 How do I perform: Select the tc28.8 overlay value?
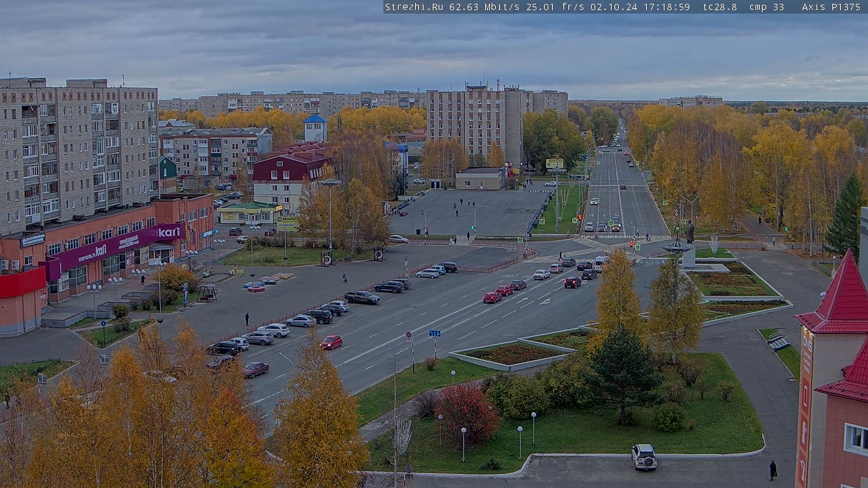click(720, 7)
